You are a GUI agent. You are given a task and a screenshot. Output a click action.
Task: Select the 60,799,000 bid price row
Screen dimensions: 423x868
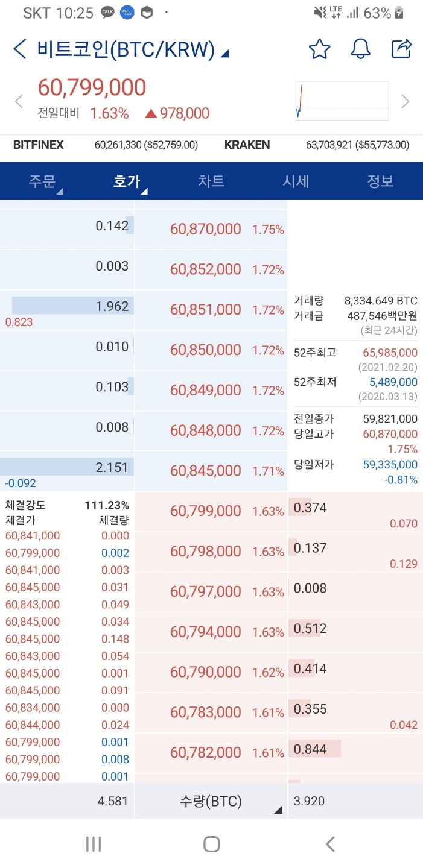point(211,511)
